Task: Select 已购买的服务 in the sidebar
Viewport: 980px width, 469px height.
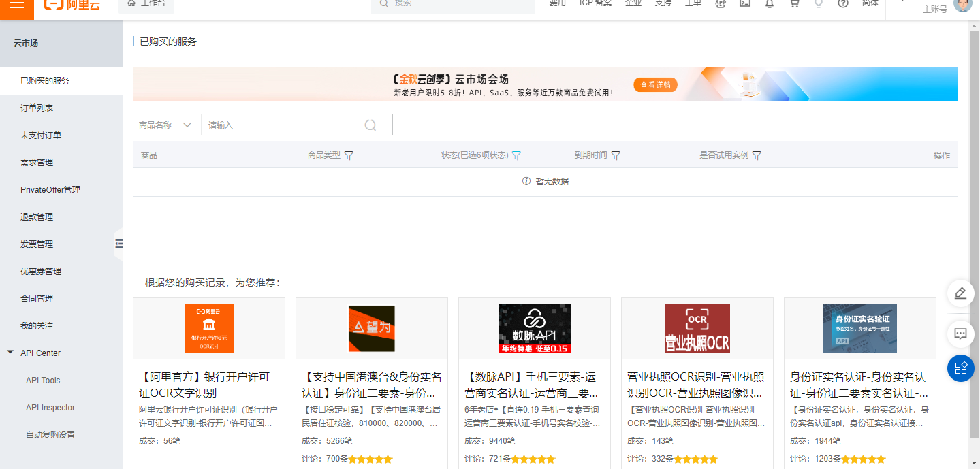Action: 61,80
